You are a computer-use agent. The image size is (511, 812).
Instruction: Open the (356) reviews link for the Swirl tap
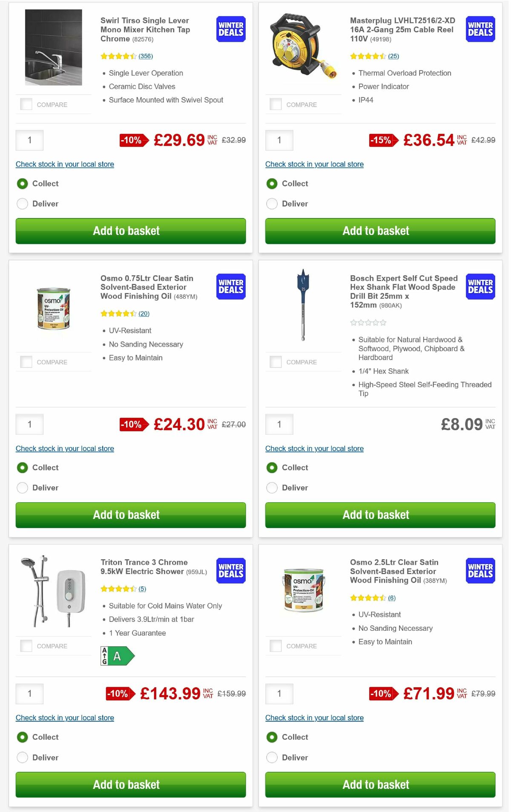[x=145, y=56]
